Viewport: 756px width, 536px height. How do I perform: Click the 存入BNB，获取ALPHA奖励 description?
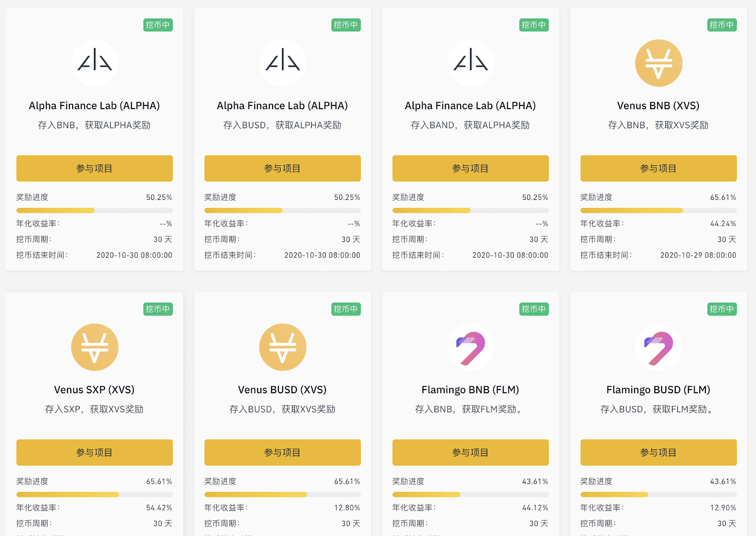[x=94, y=125]
